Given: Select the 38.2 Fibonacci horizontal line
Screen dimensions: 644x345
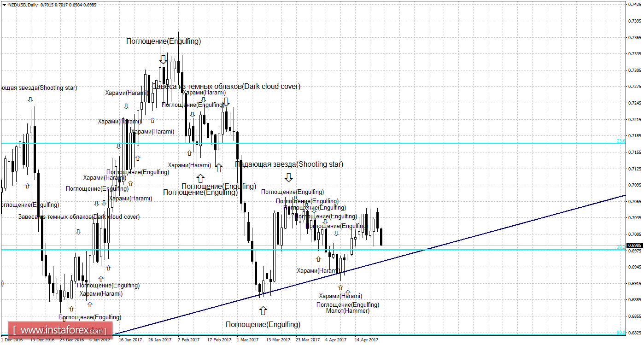Looking at the screenshot, I should point(313,250).
